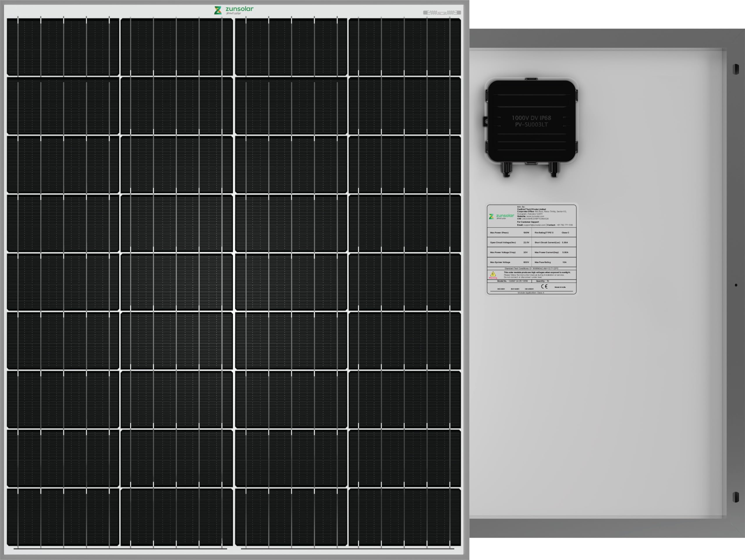Click the Max Power (Pmax) 100W row

click(x=509, y=232)
